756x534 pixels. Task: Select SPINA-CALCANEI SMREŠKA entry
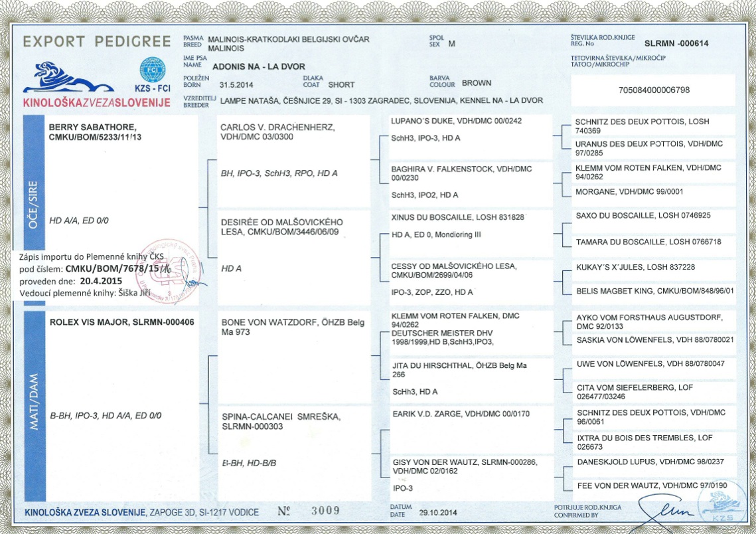[x=295, y=454]
